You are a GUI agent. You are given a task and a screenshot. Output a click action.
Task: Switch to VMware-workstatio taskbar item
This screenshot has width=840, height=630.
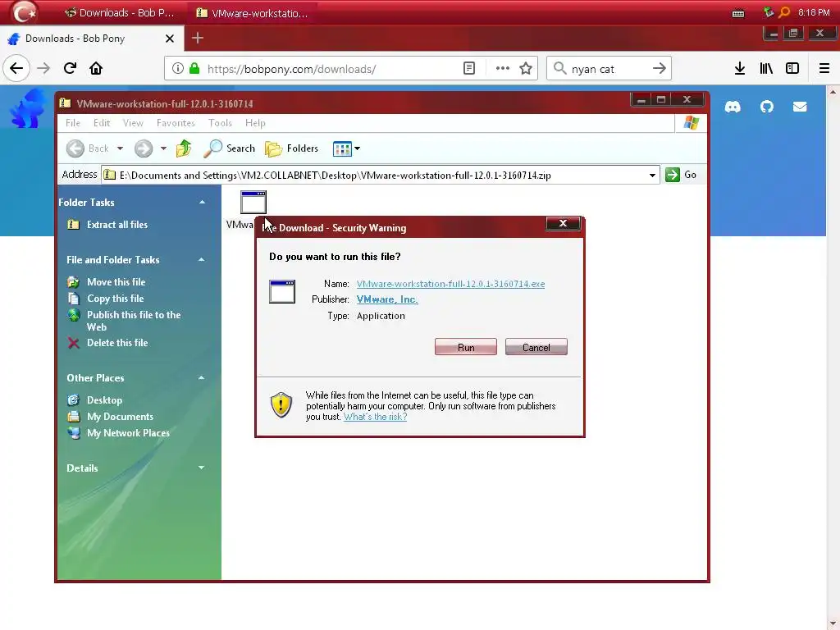click(x=252, y=13)
